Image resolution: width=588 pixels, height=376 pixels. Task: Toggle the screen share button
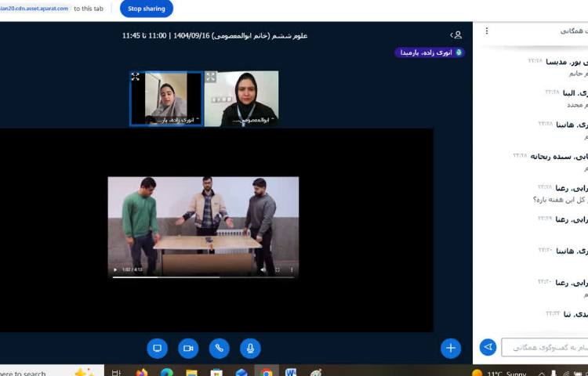point(157,349)
